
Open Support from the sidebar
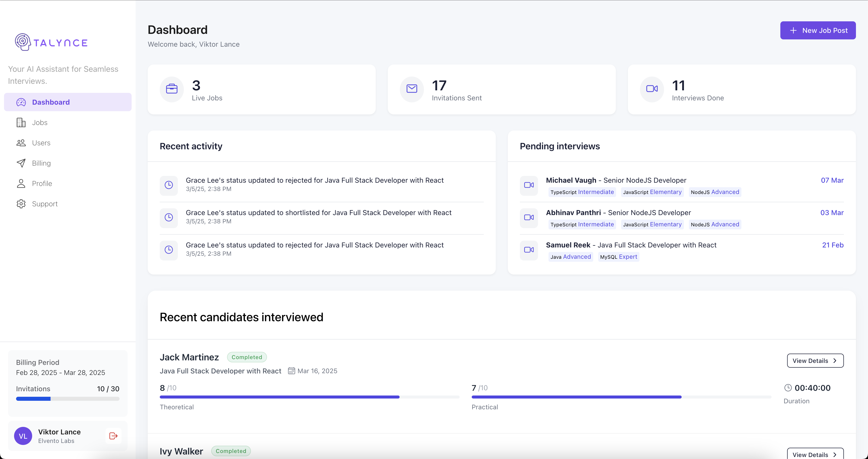(x=44, y=204)
